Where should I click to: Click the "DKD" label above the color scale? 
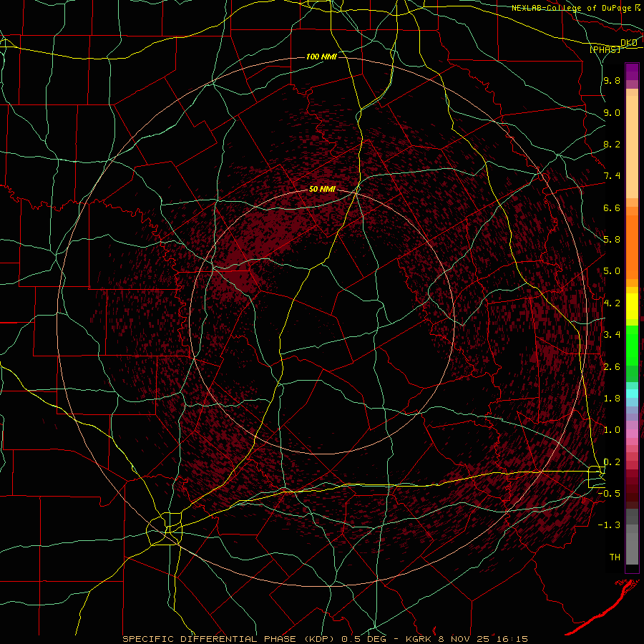tap(629, 43)
